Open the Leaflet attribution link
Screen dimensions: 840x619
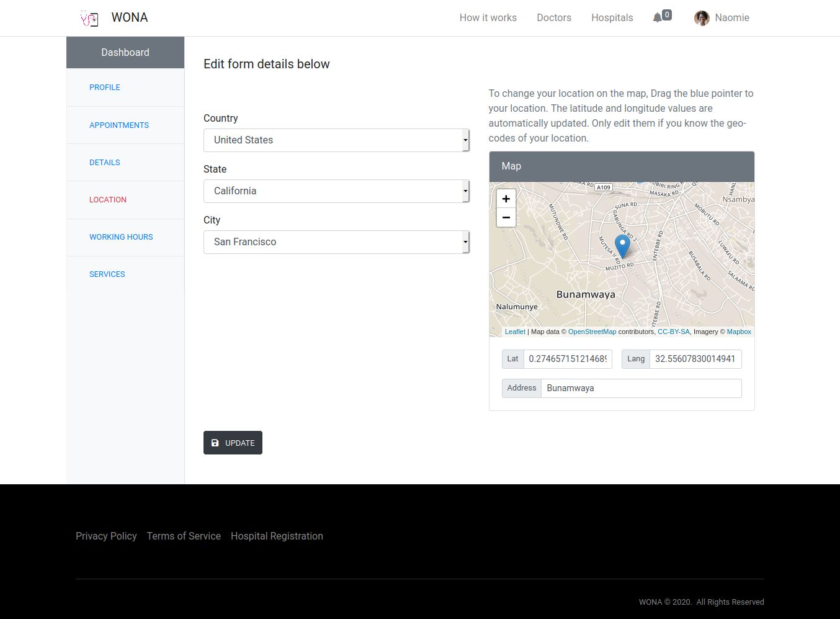(515, 332)
